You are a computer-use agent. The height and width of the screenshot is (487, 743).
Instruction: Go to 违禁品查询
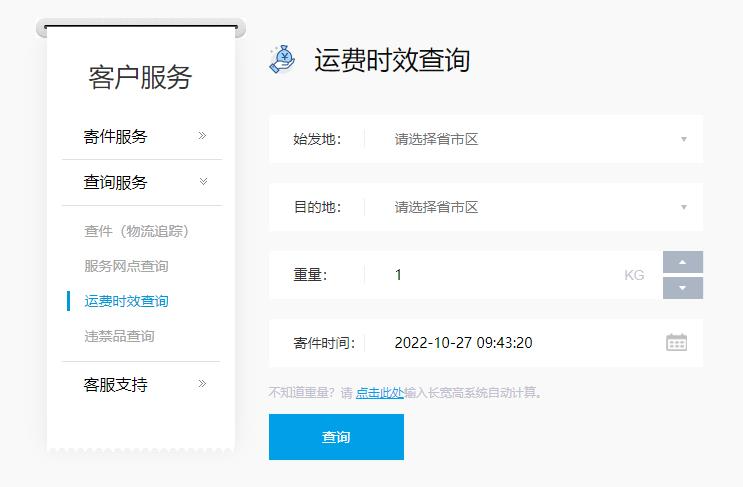pyautogui.click(x=119, y=336)
